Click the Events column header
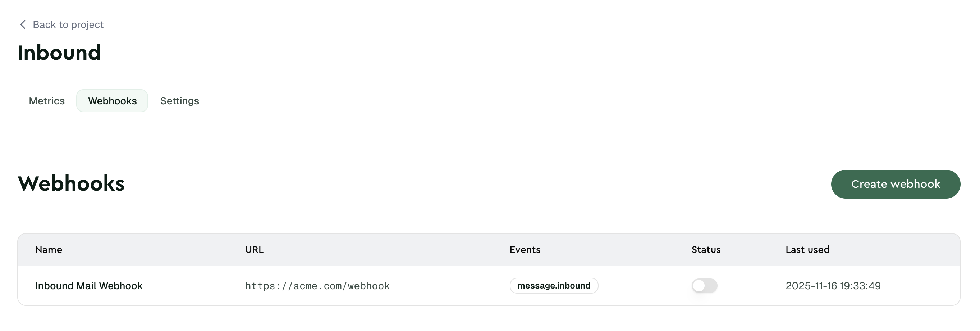 tap(525, 249)
